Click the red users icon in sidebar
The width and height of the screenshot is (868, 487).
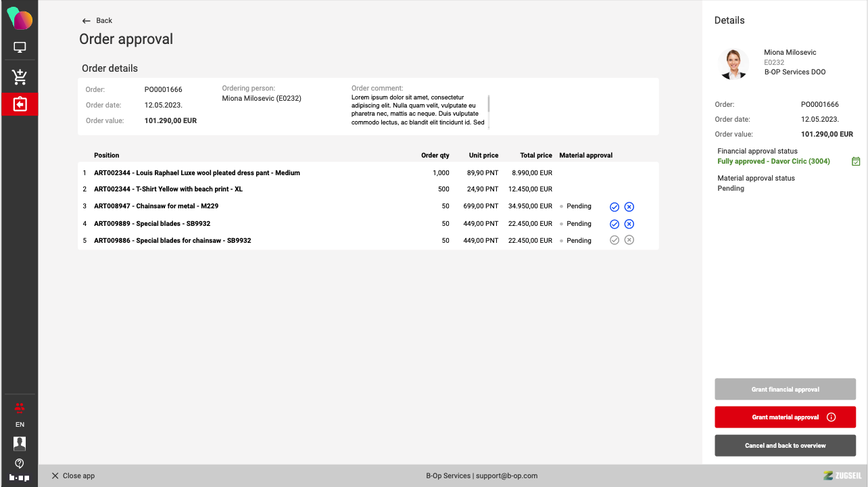20,407
